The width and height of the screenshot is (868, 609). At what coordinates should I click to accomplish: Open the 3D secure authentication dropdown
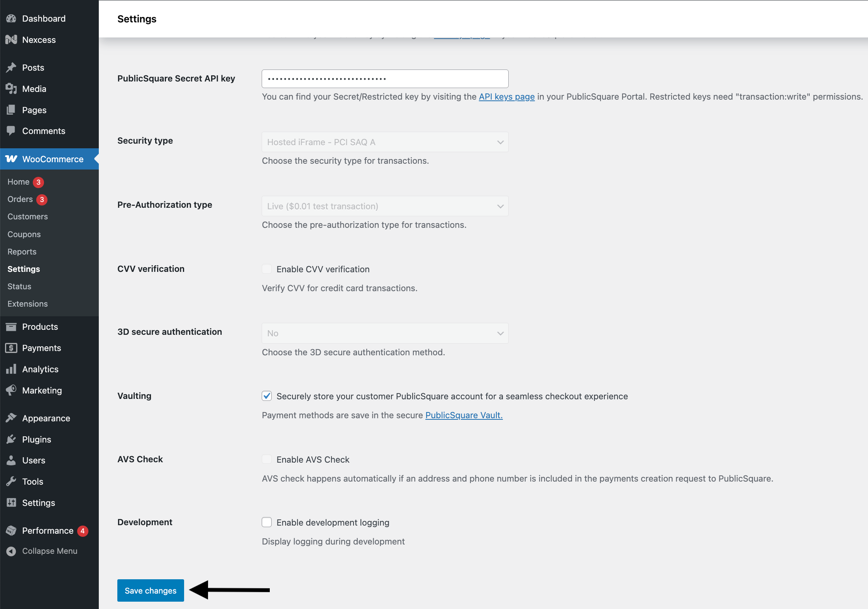click(385, 333)
